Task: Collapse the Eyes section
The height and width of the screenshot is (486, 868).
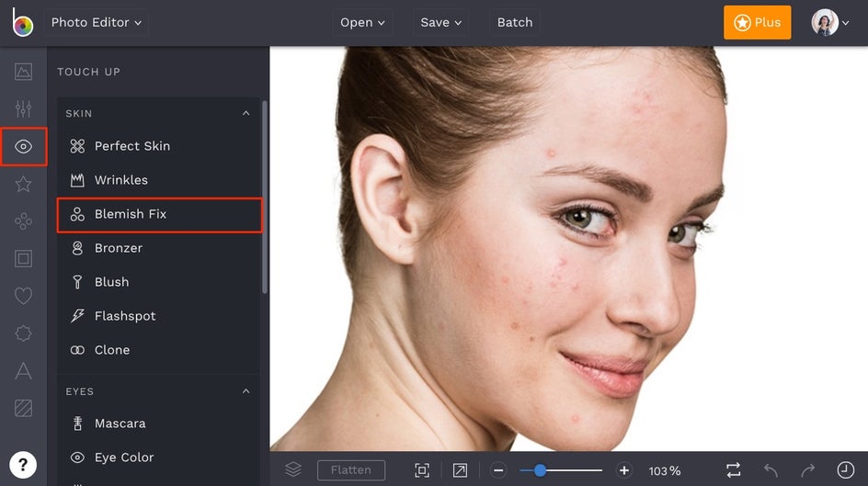Action: click(246, 391)
